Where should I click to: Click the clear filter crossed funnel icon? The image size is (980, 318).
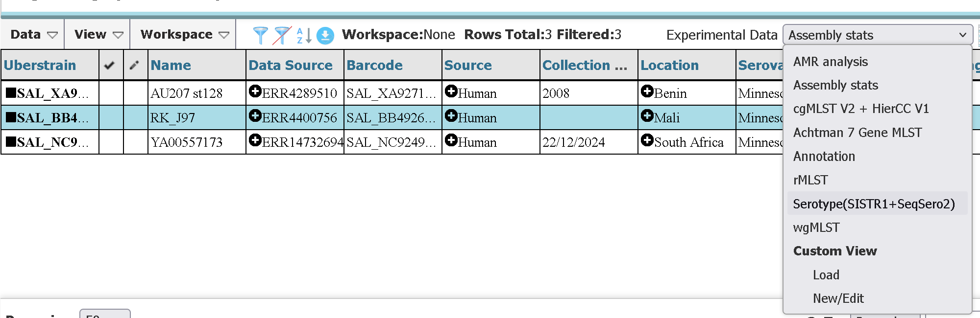point(282,35)
